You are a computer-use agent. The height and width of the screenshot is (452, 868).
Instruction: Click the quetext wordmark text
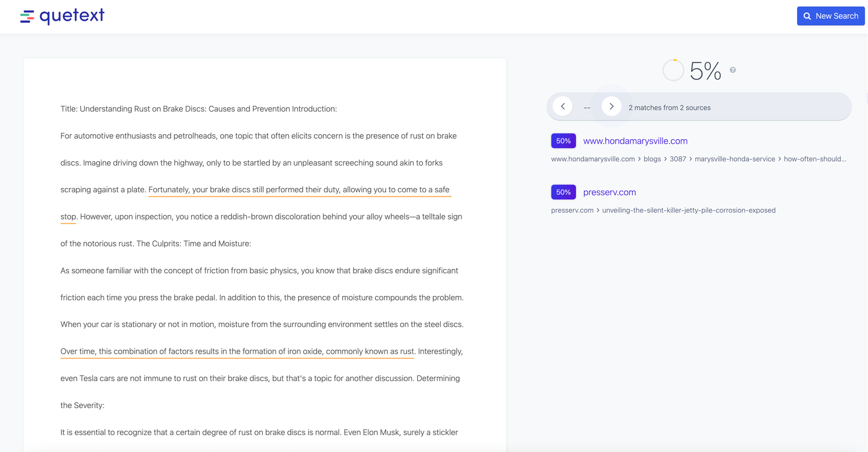72,16
